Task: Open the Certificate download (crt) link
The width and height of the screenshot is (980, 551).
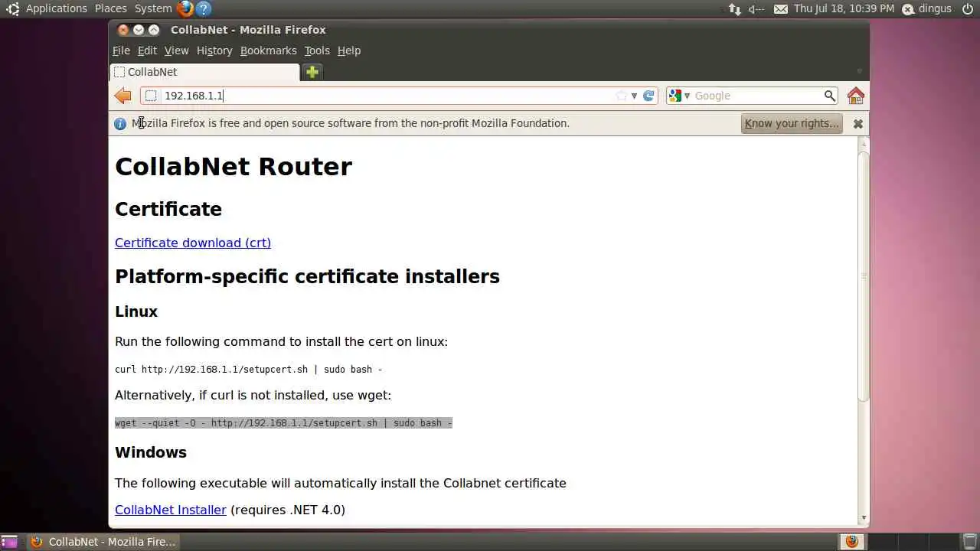Action: point(193,243)
